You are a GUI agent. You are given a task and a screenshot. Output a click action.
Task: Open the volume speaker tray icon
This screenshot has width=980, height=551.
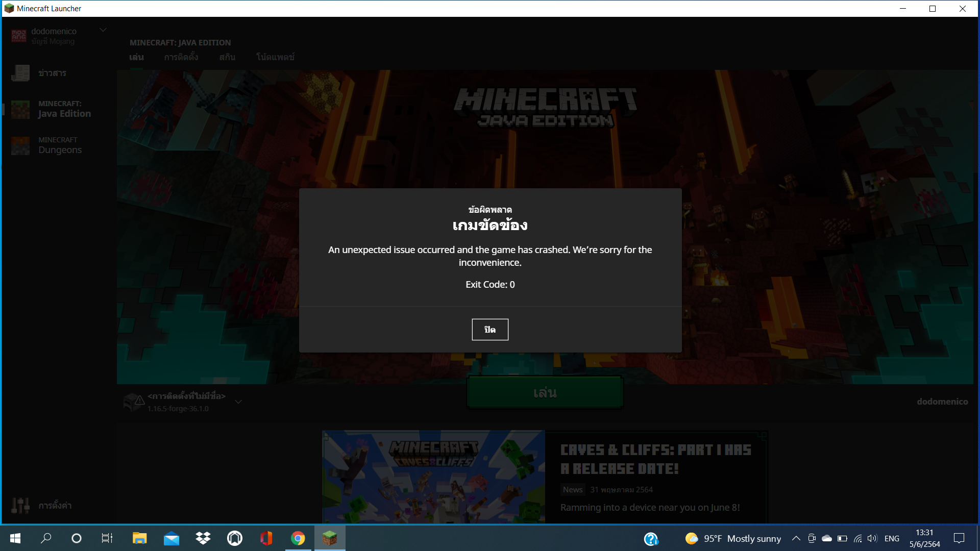tap(872, 538)
